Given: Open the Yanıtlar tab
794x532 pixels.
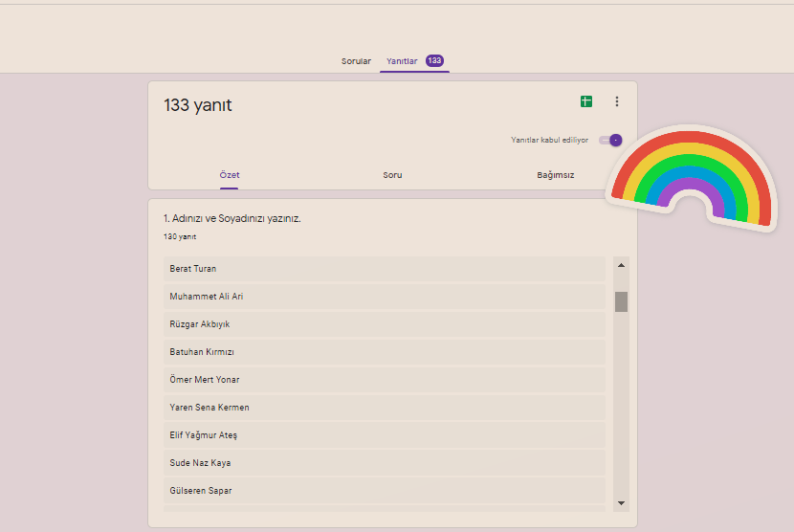Looking at the screenshot, I should click(402, 61).
